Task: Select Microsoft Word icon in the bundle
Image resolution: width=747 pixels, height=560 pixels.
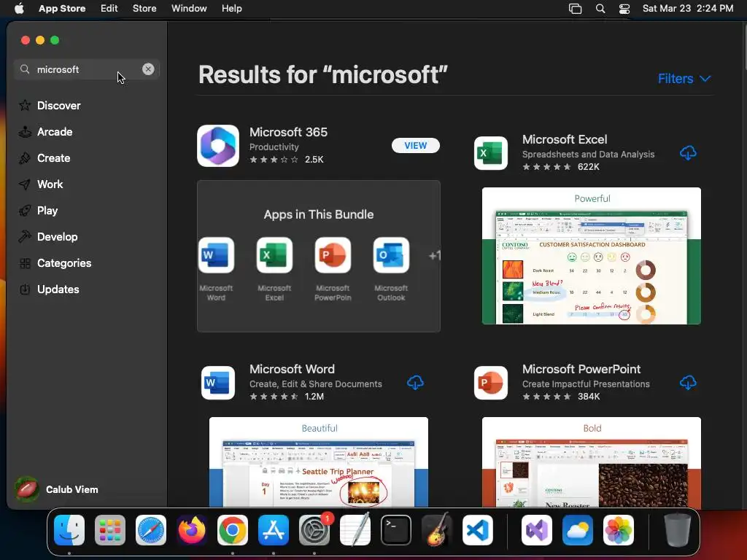Action: pyautogui.click(x=216, y=255)
